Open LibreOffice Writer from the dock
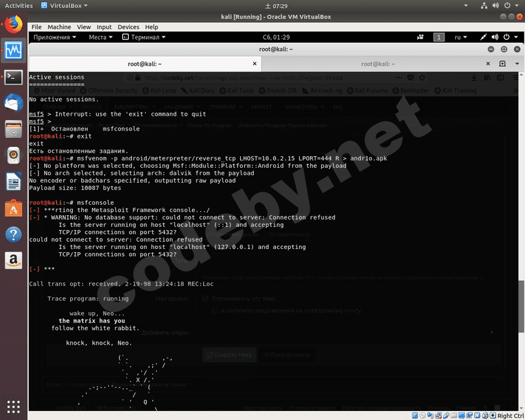The height and width of the screenshot is (420, 525). click(x=14, y=182)
